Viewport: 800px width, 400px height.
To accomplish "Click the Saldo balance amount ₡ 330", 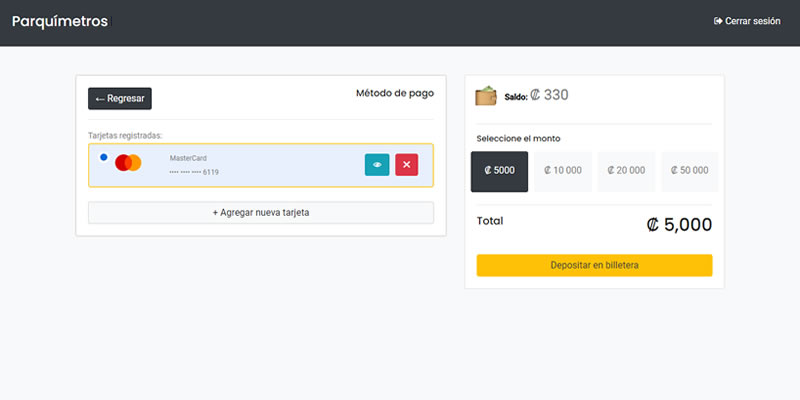I will [x=549, y=96].
